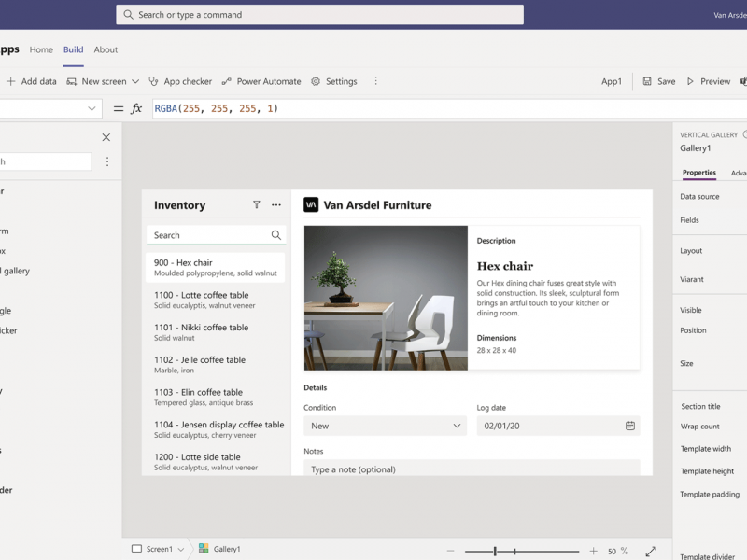
Task: Click the left pane search field
Action: point(45,161)
